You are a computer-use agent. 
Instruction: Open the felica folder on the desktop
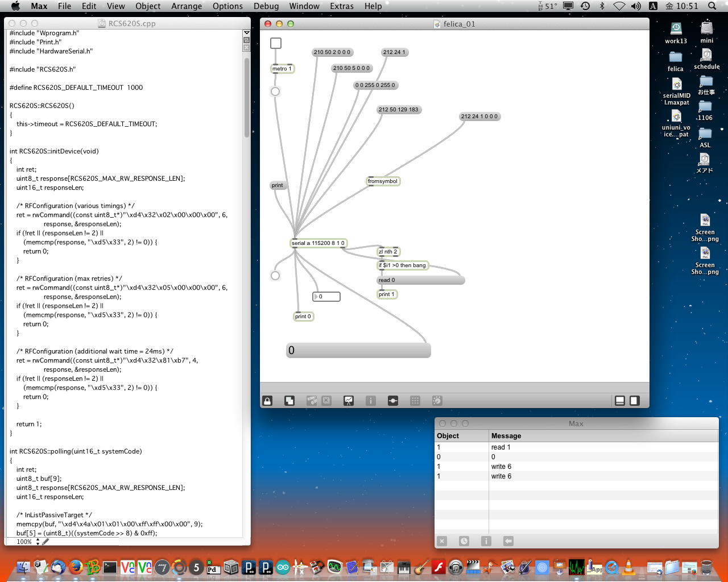[x=676, y=61]
